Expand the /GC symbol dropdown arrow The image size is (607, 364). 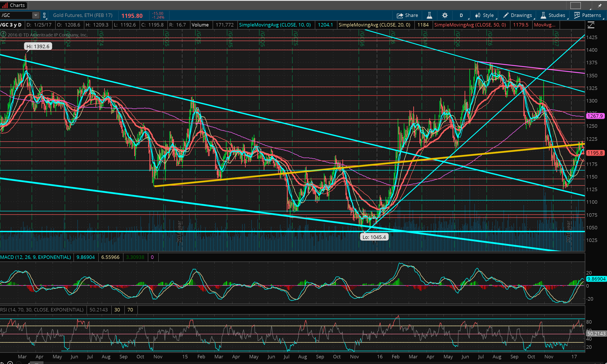(36, 15)
